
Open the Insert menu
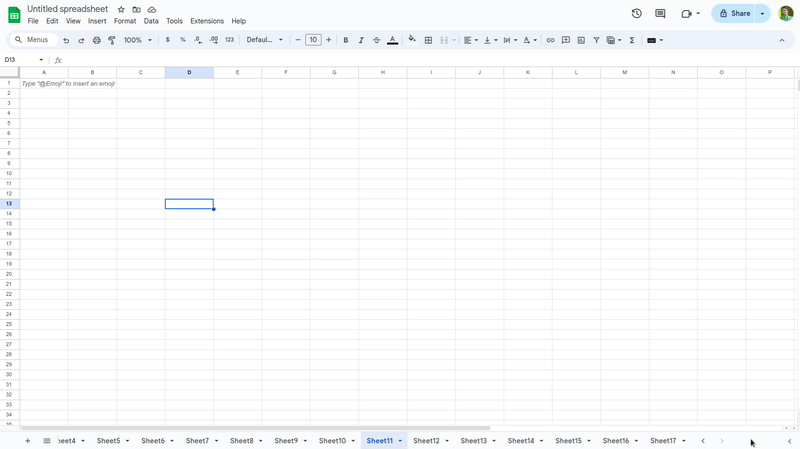point(97,21)
